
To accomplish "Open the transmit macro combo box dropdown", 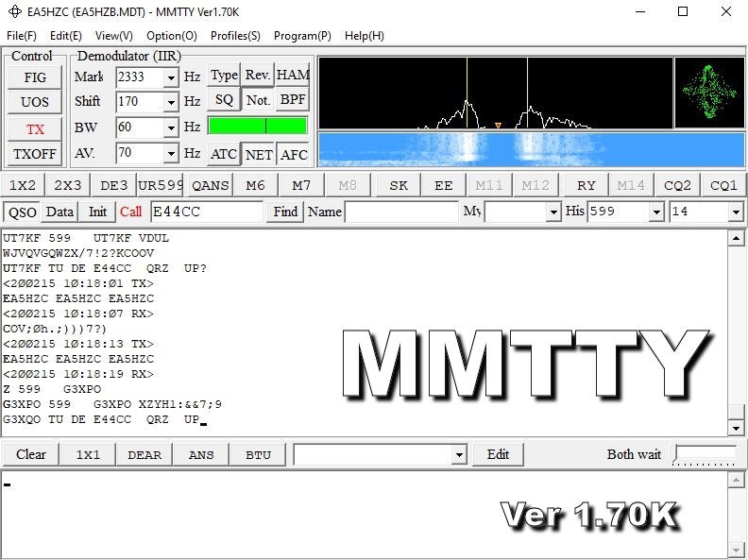I will point(459,454).
